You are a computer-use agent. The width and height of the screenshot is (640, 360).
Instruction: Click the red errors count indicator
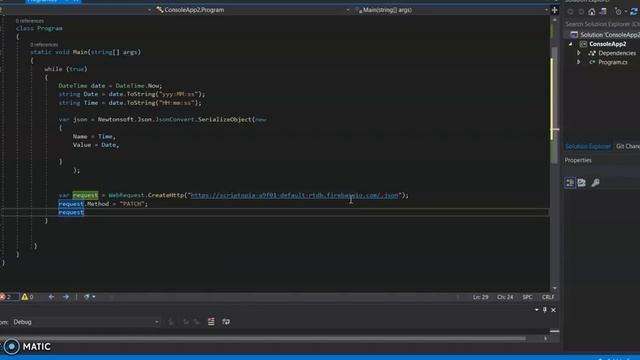pyautogui.click(x=6, y=297)
